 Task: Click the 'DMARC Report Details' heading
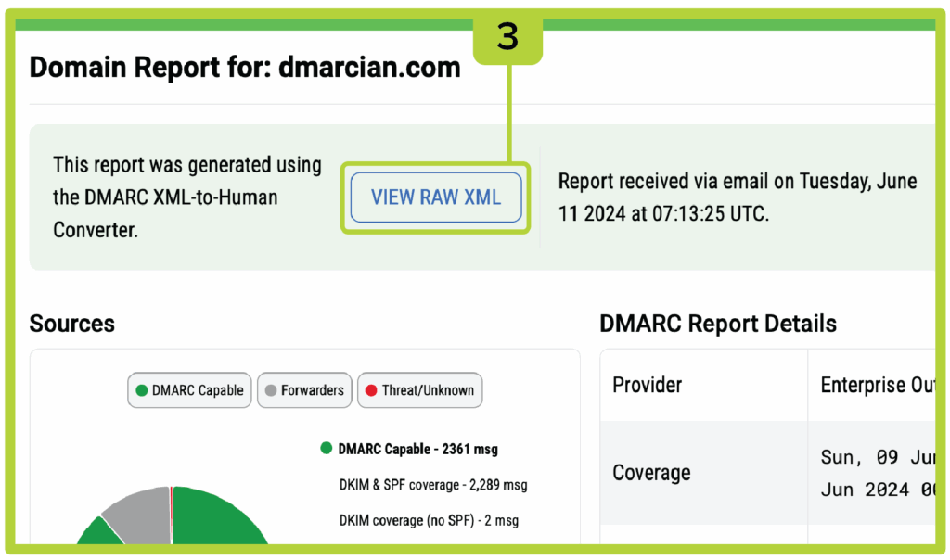[718, 324]
